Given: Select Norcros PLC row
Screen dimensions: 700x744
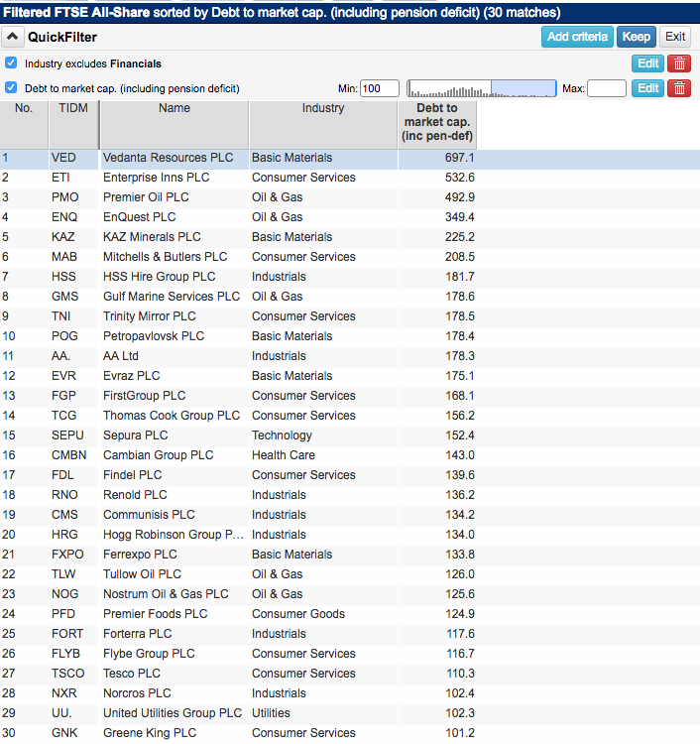Looking at the screenshot, I should point(350,693).
